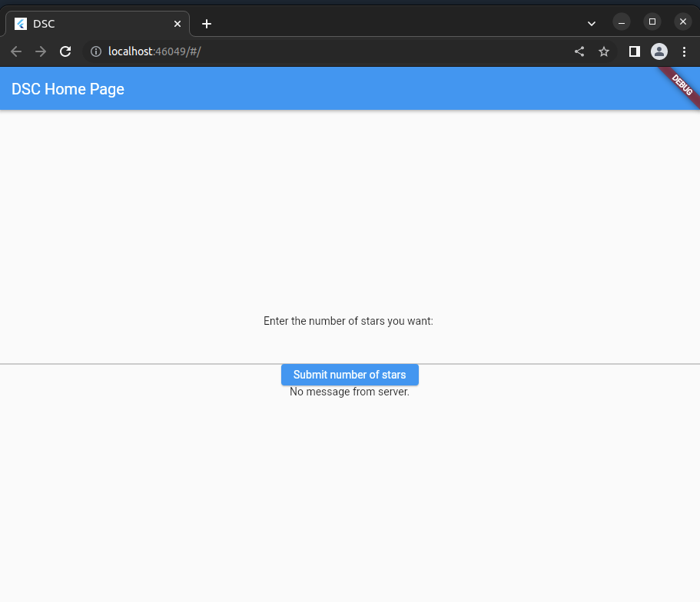Click the browser forward arrow
The image size is (700, 602).
click(x=41, y=51)
